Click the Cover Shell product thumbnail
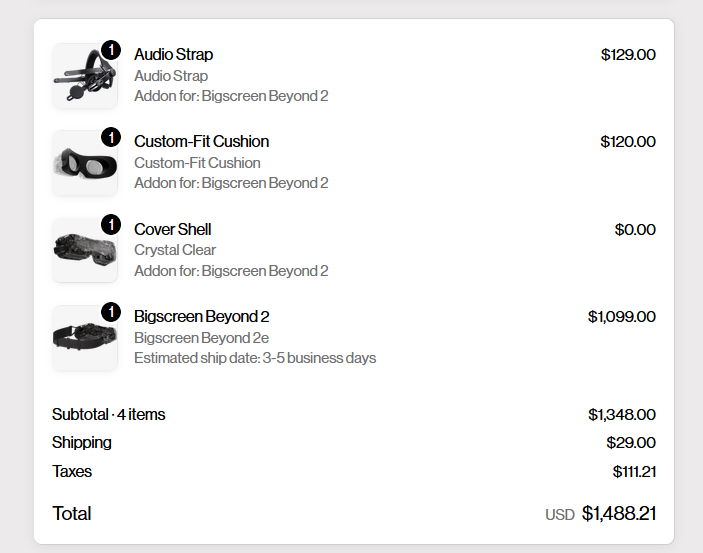This screenshot has width=703, height=553. (85, 250)
